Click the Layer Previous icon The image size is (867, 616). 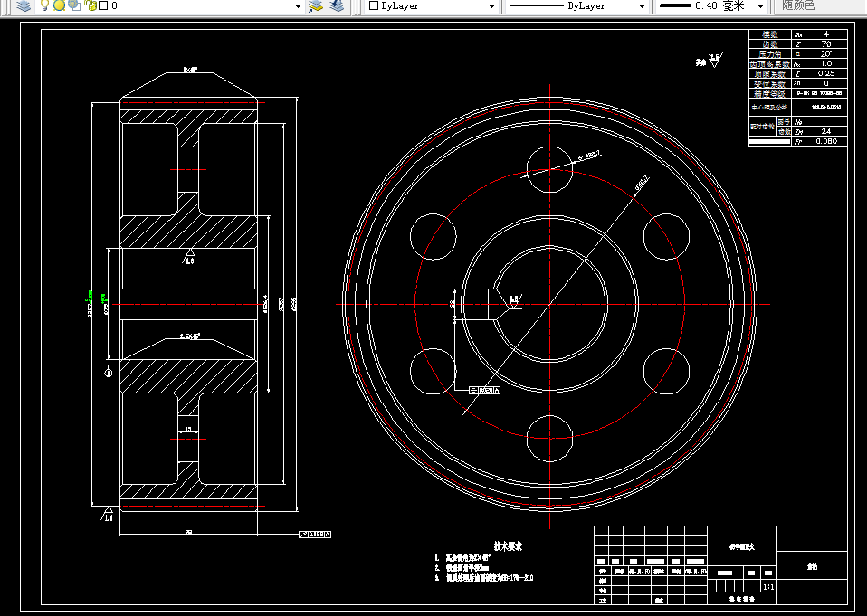tap(336, 5)
